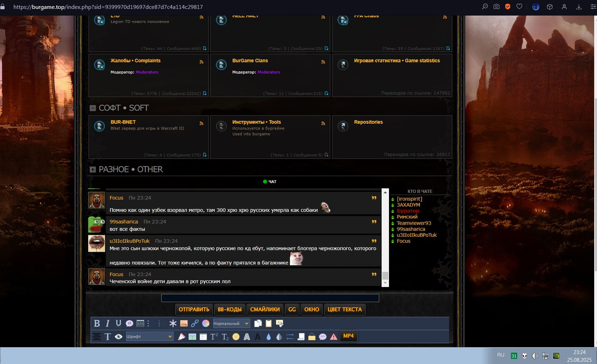Click chat scrollbar down arrow
The width and height of the screenshot is (597, 364).
click(x=385, y=283)
